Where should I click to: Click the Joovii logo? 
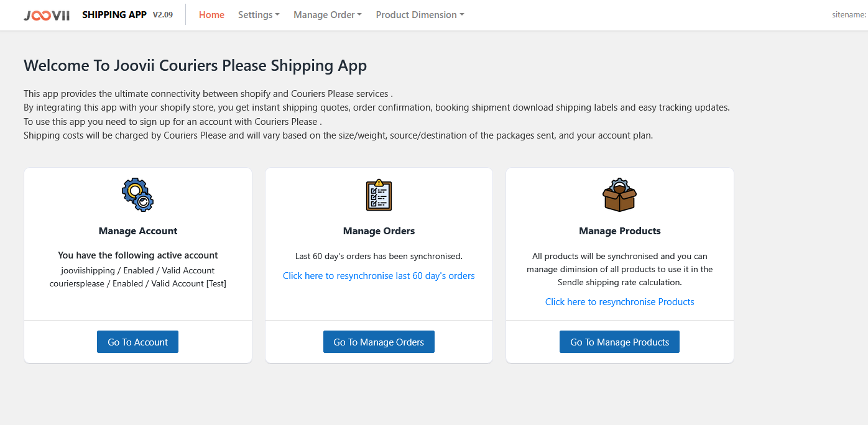coord(47,15)
